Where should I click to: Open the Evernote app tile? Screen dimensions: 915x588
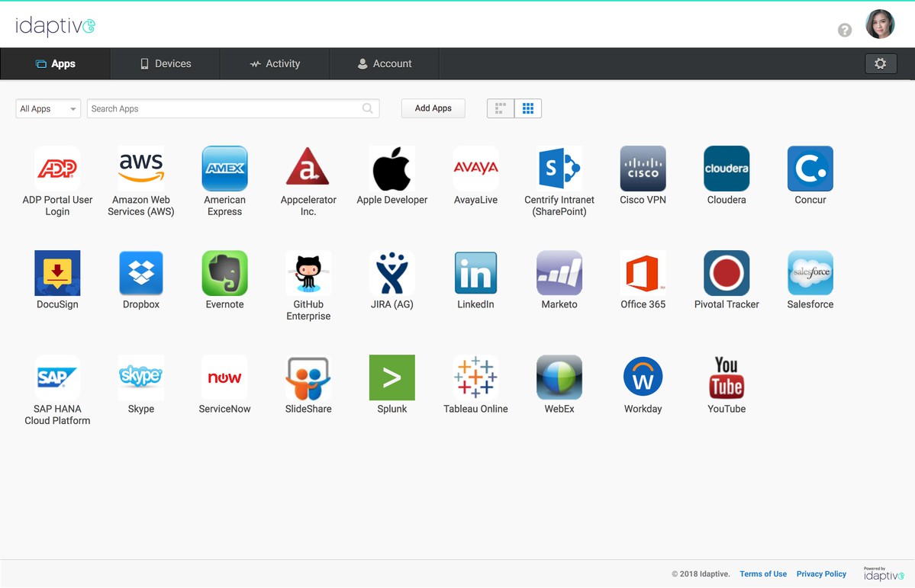tap(224, 273)
